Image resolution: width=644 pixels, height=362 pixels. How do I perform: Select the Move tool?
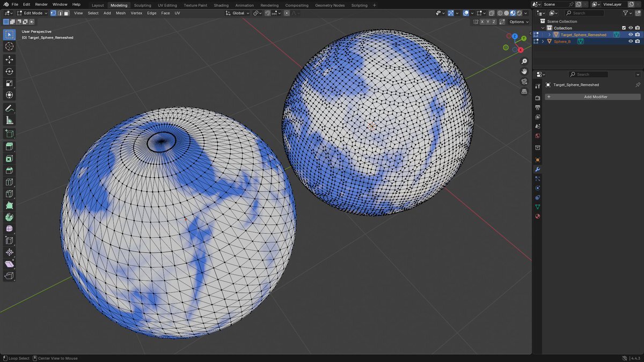9,60
